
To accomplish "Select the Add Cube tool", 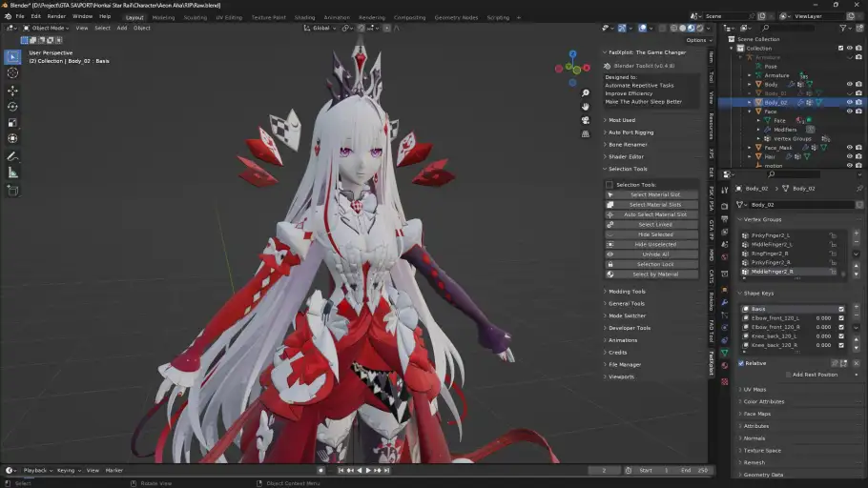I will coord(12,191).
